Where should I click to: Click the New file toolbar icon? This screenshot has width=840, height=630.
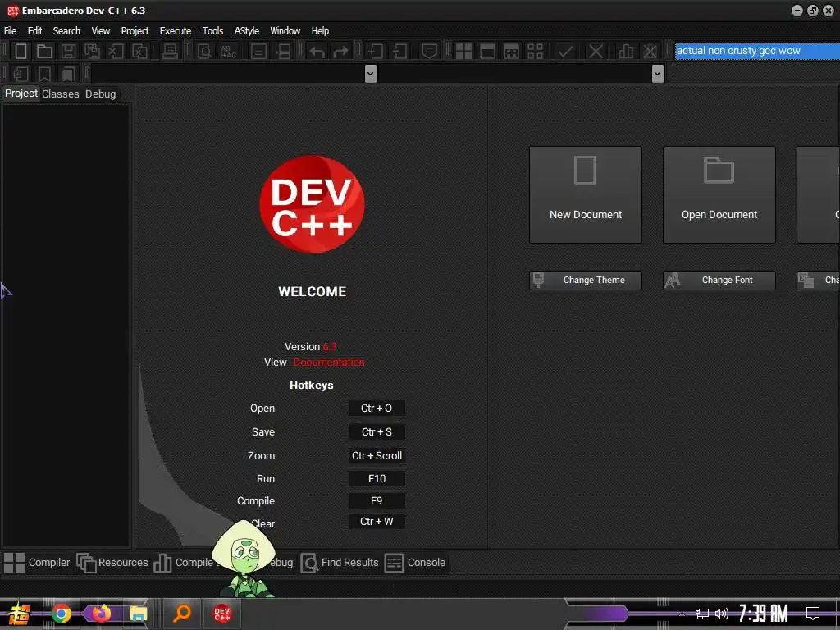21,52
